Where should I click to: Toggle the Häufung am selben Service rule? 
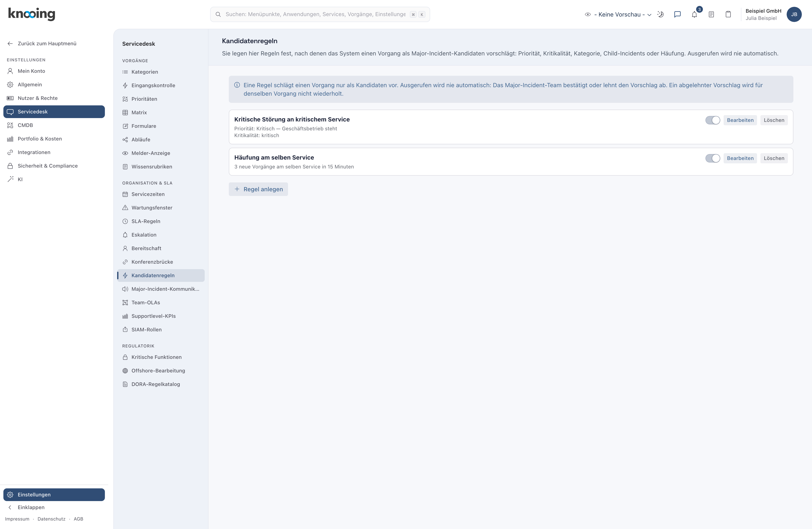pos(712,158)
